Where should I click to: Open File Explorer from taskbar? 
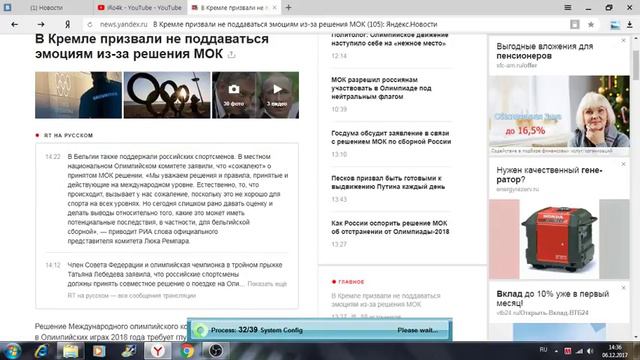click(70, 351)
